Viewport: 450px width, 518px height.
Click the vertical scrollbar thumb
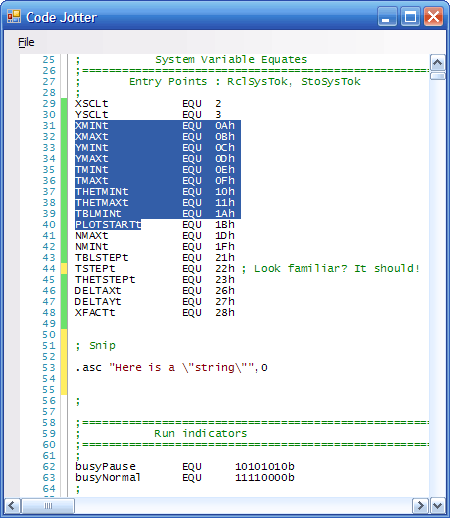437,76
